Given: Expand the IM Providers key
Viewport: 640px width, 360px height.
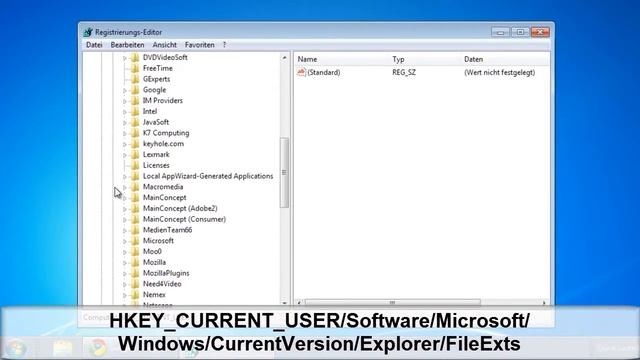Looking at the screenshot, I should pyautogui.click(x=125, y=101).
